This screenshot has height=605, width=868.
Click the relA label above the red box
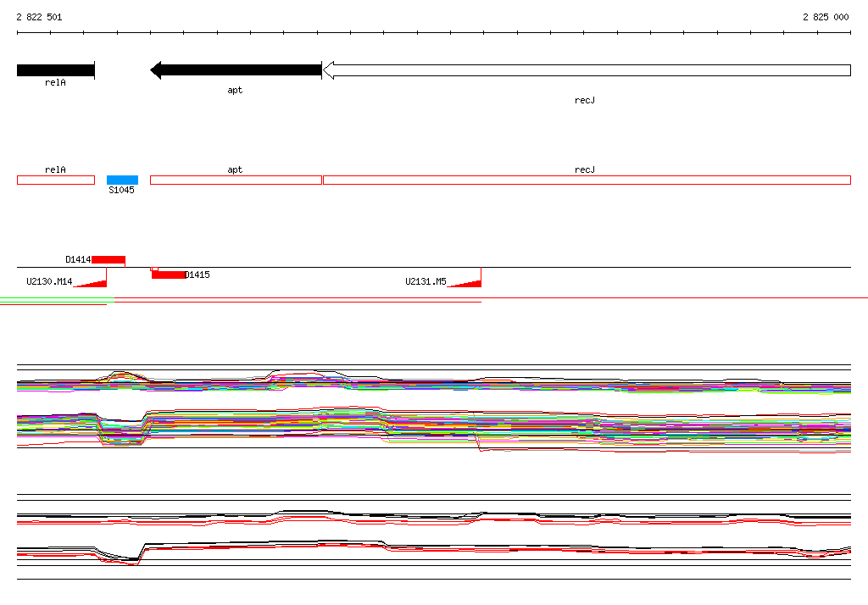pyautogui.click(x=55, y=169)
